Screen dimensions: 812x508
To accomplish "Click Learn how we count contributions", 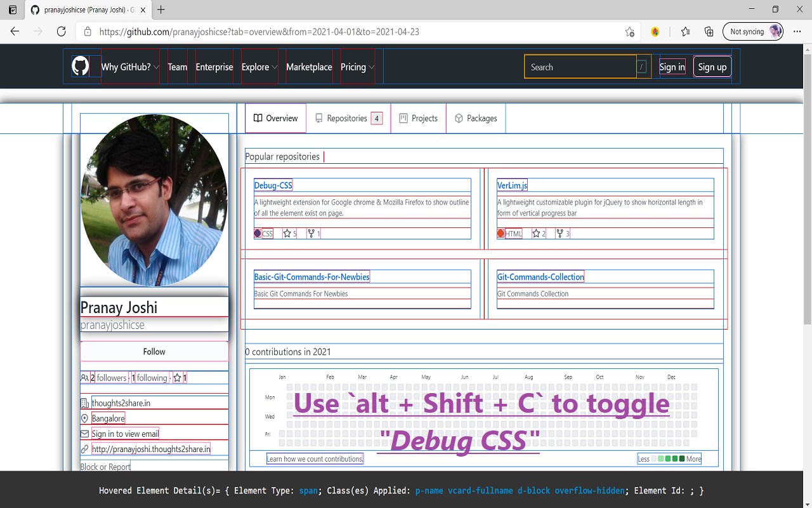I will [315, 458].
